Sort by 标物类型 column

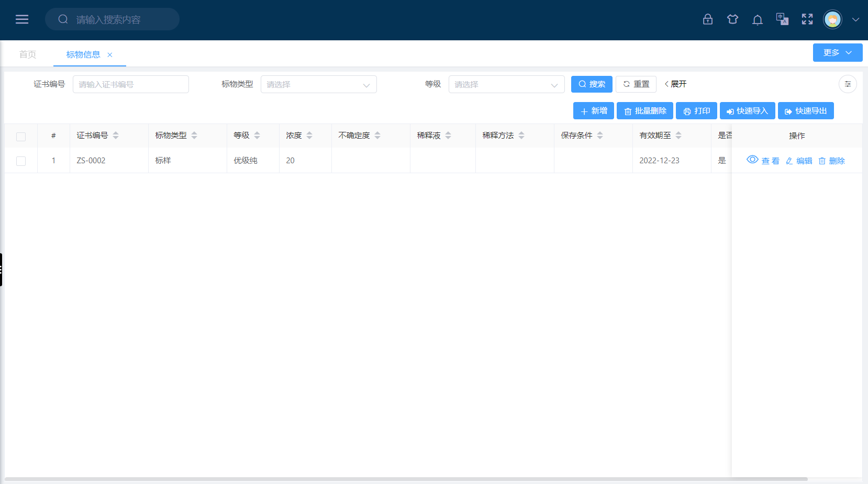[x=194, y=136]
